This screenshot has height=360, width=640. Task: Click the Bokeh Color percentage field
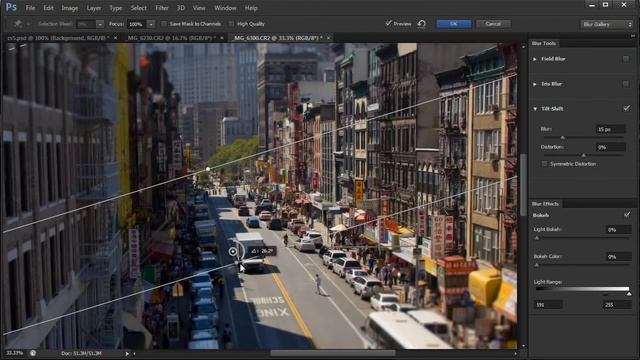point(618,257)
